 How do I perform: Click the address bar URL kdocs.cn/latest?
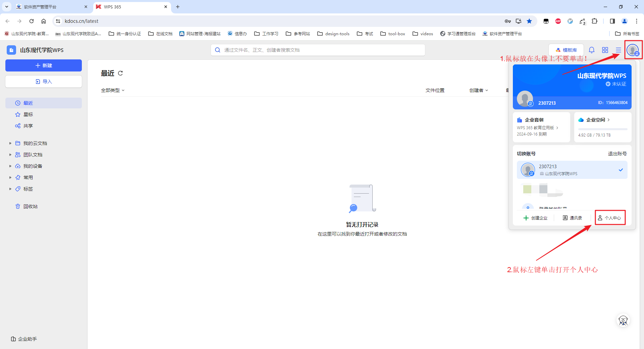coord(82,21)
